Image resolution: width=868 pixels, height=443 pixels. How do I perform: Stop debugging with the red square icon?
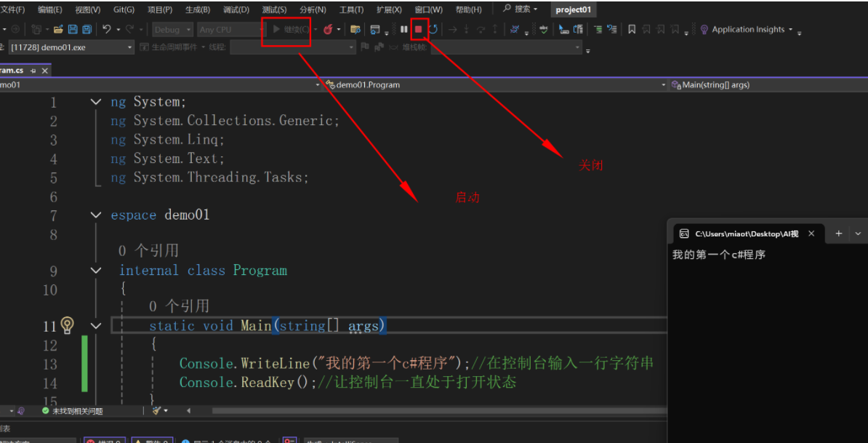click(419, 29)
